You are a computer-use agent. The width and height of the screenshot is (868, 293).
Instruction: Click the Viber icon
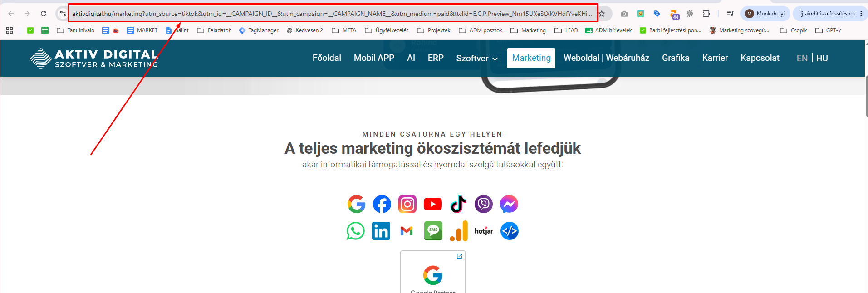pyautogui.click(x=484, y=204)
